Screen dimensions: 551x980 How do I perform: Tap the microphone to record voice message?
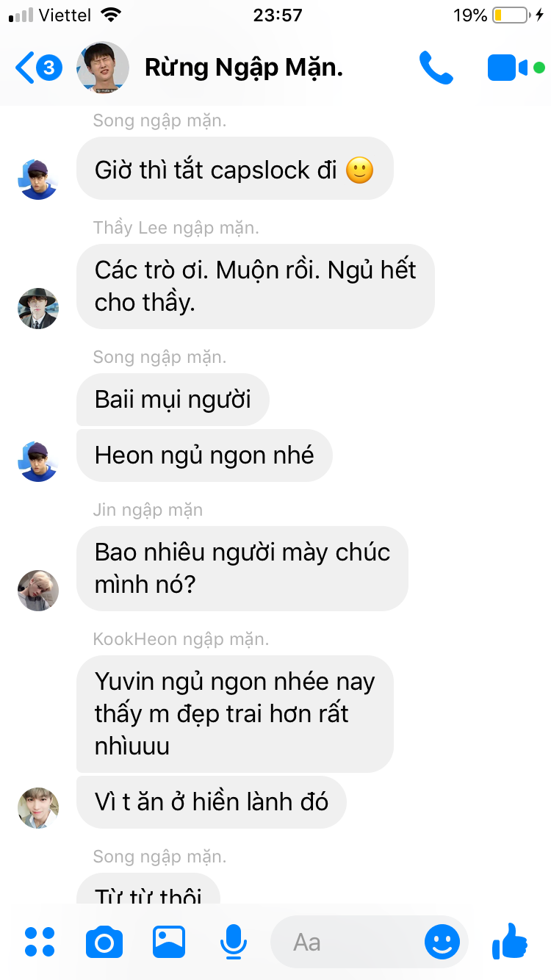[x=234, y=942]
